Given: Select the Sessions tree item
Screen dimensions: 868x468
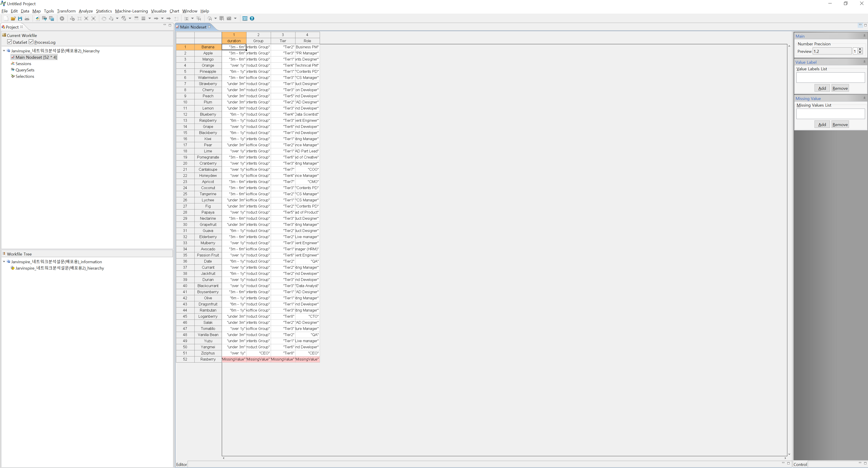Looking at the screenshot, I should (23, 63).
